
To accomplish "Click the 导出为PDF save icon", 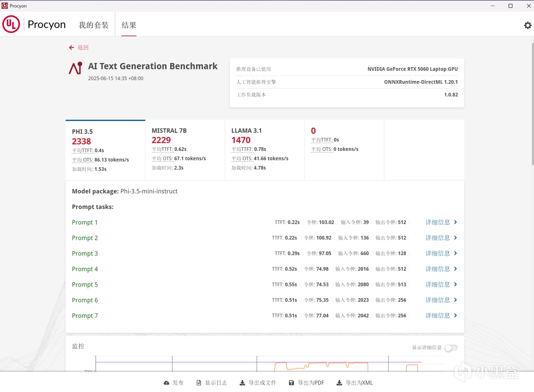I will (291, 383).
